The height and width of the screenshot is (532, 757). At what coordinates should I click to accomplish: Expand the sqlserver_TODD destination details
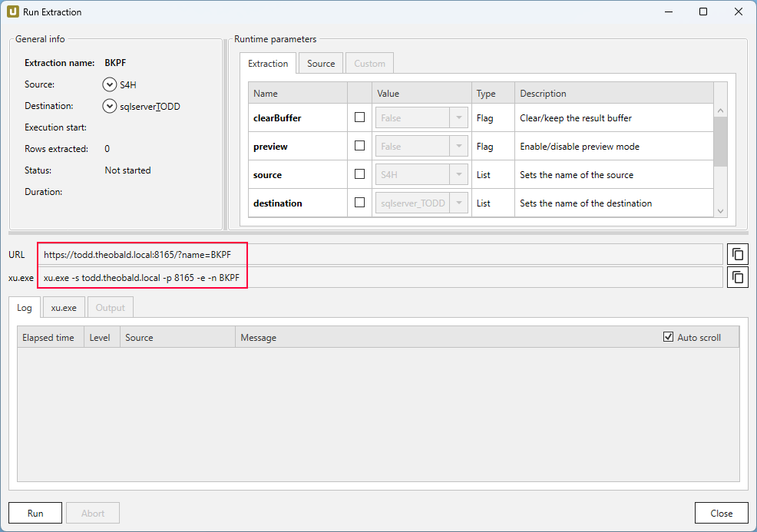(108, 107)
